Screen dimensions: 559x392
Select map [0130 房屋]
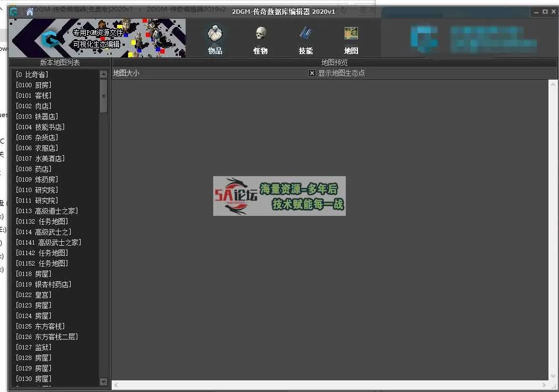(34, 379)
